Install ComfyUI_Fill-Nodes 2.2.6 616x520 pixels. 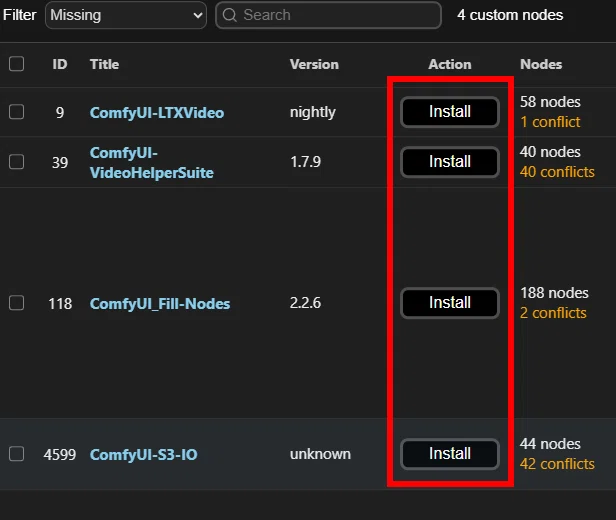click(x=450, y=303)
